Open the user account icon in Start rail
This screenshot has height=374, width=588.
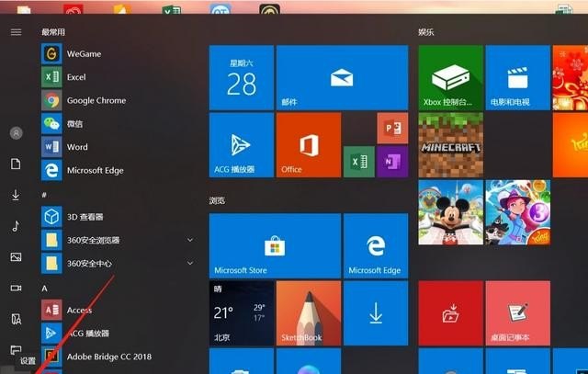(x=17, y=133)
